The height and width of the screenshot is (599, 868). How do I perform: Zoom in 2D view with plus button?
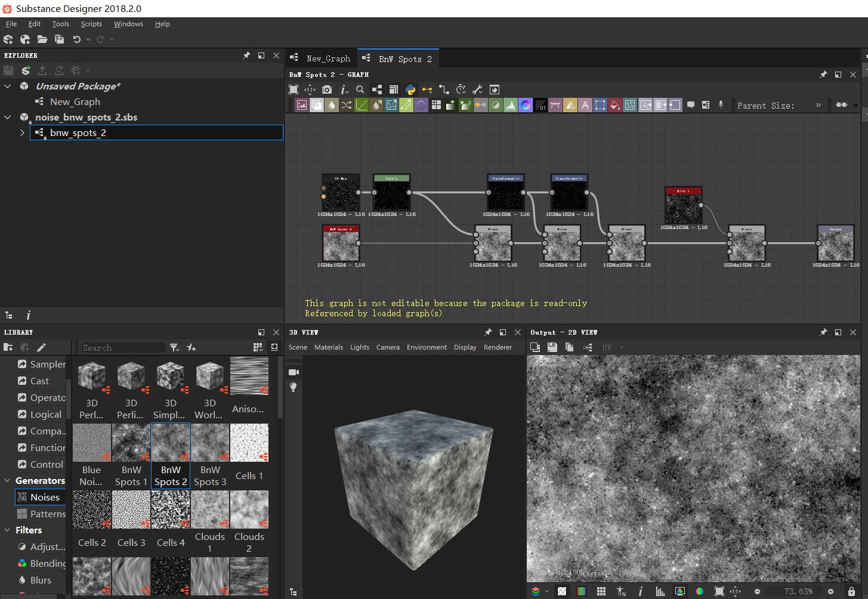(x=830, y=591)
